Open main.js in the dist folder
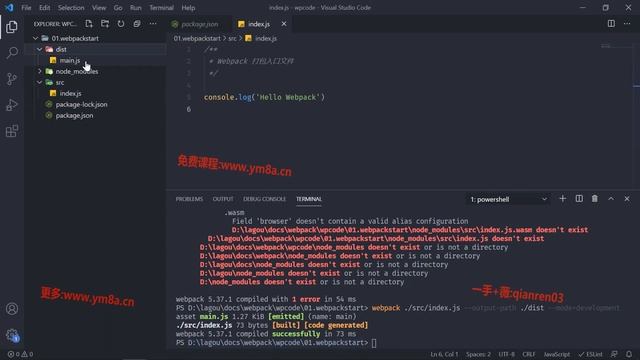This screenshot has width=640, height=360. pos(70,60)
